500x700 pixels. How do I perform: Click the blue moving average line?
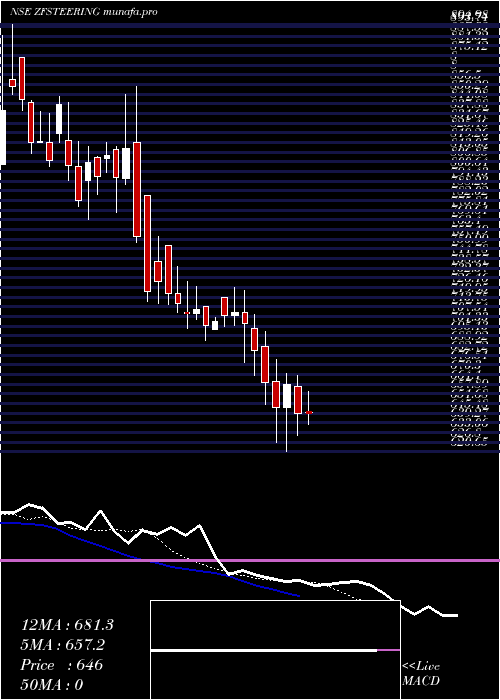click(150, 559)
